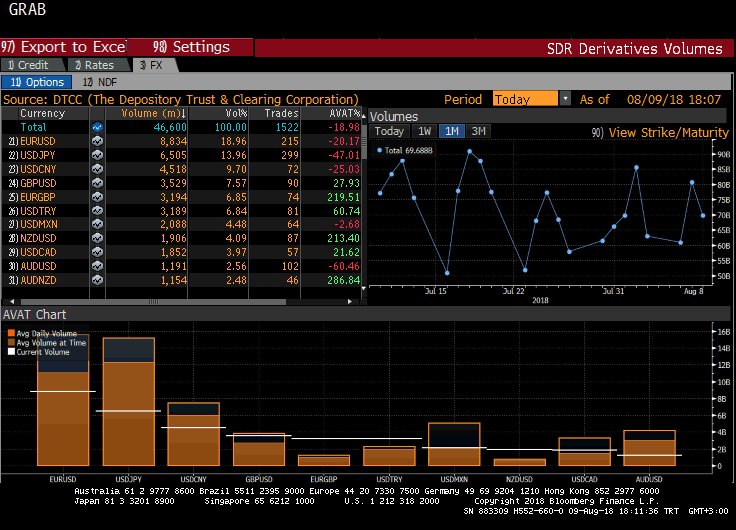Image resolution: width=736 pixels, height=530 pixels.
Task: Select the USDCAD currency row
Action: (181, 252)
